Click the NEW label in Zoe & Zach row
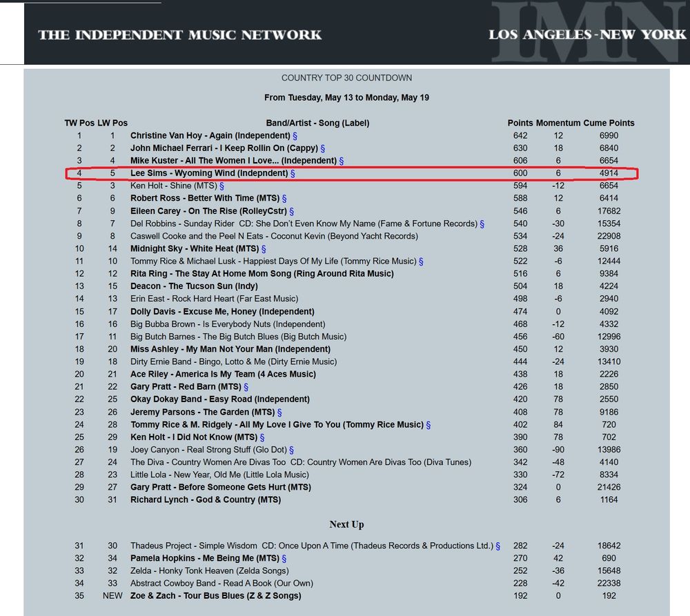 112,596
